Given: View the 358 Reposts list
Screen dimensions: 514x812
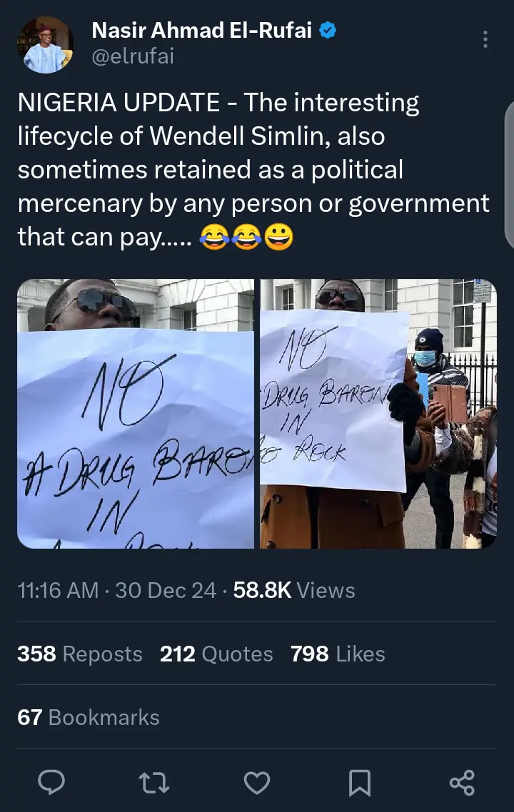Looking at the screenshot, I should pyautogui.click(x=80, y=654).
